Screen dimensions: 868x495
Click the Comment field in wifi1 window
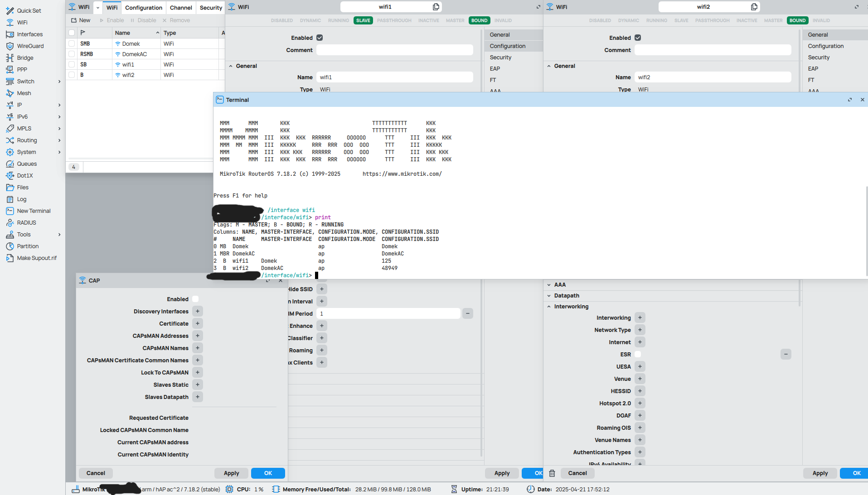pos(394,50)
